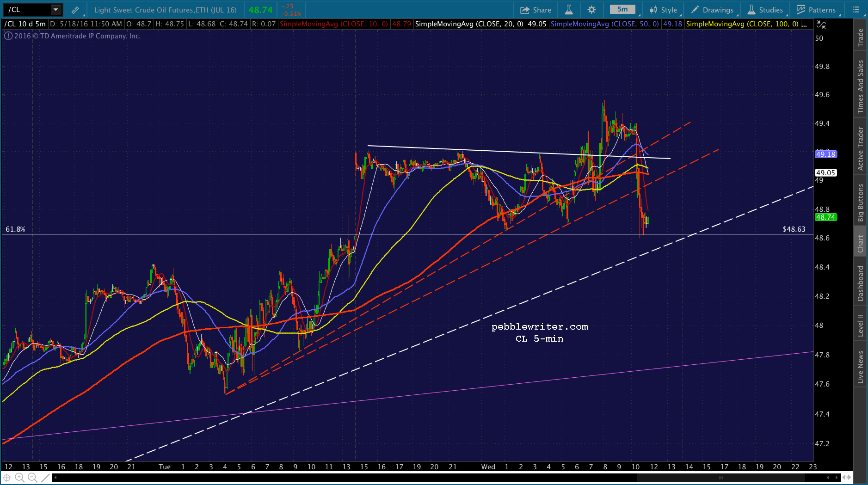Click the symbol link chain icon
The width and height of the screenshot is (868, 485).
coord(75,10)
